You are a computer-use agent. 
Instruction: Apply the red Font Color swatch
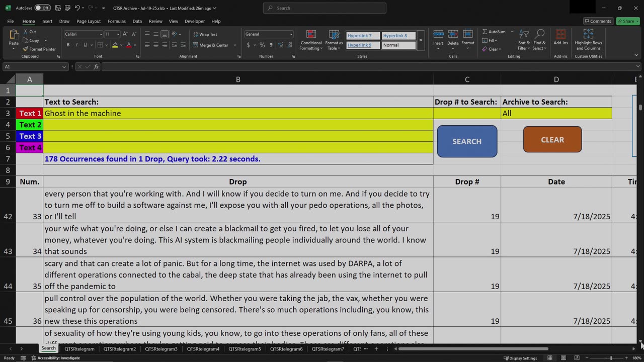[x=129, y=45]
